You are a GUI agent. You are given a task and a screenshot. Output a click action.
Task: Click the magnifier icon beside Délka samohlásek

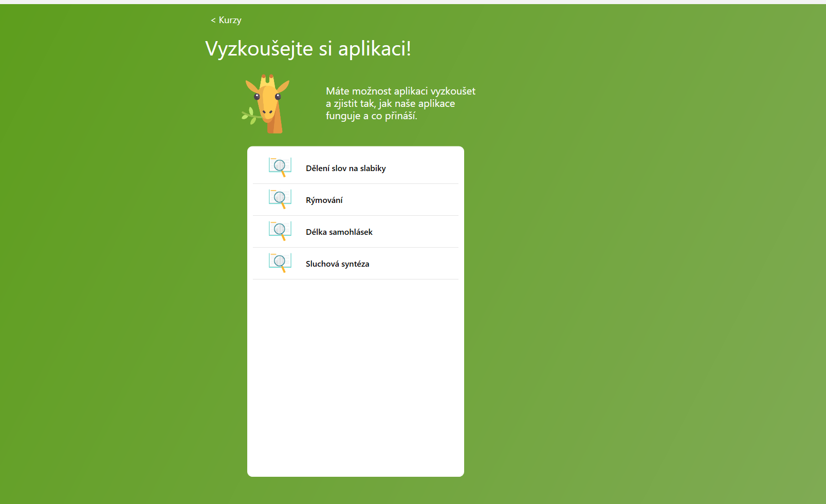280,231
